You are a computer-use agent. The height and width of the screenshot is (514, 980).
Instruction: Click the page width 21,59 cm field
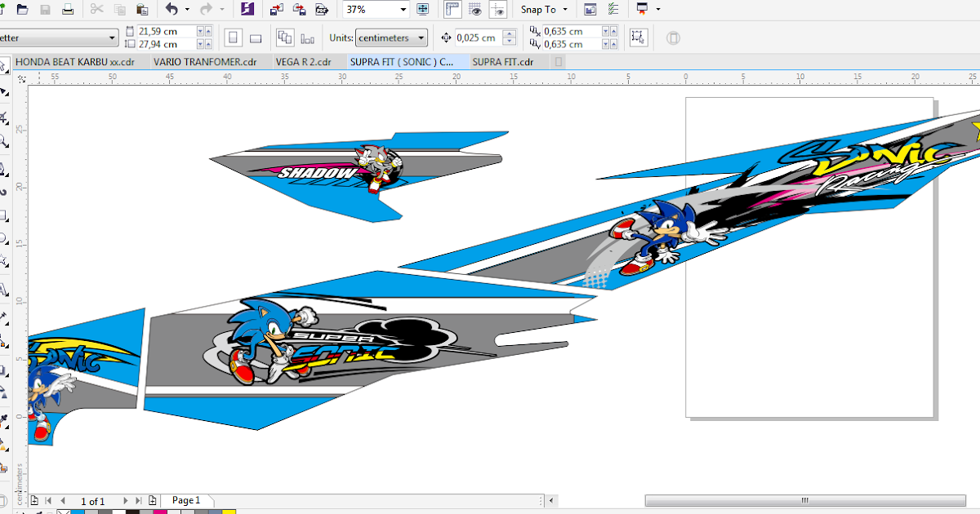tap(167, 31)
